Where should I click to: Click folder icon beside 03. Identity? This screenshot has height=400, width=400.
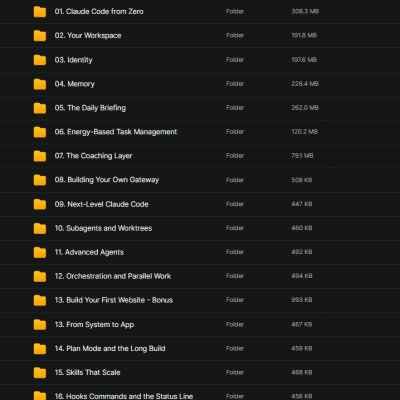coord(40,60)
